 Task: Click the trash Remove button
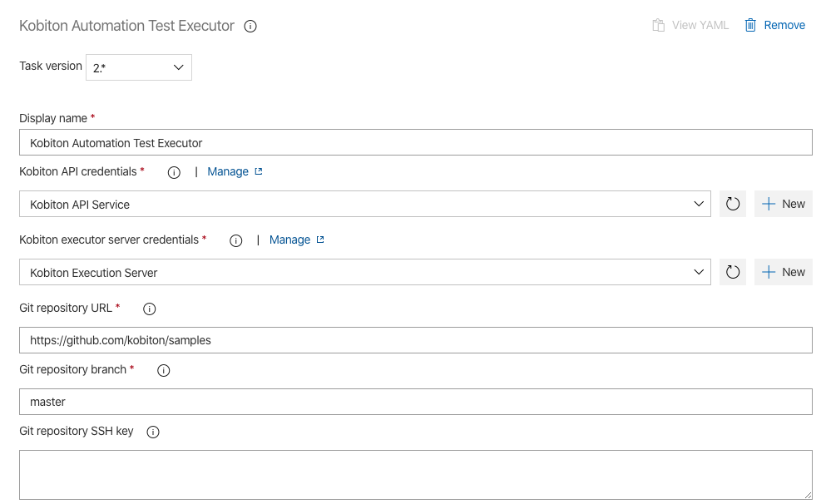point(774,25)
